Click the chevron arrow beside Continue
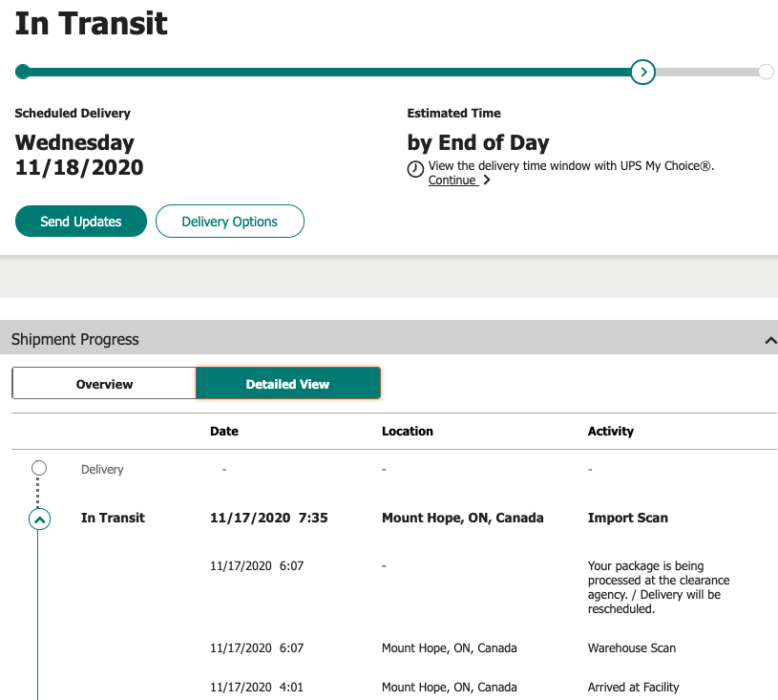778x700 pixels. coord(487,180)
